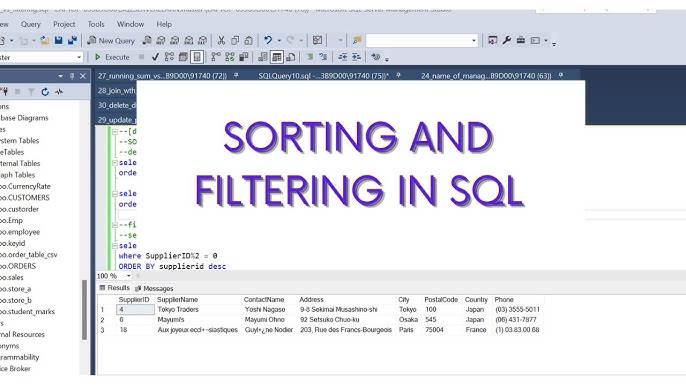Open the zoom level 100 % dropdown
Screen dimensions: 686x386
128,276
